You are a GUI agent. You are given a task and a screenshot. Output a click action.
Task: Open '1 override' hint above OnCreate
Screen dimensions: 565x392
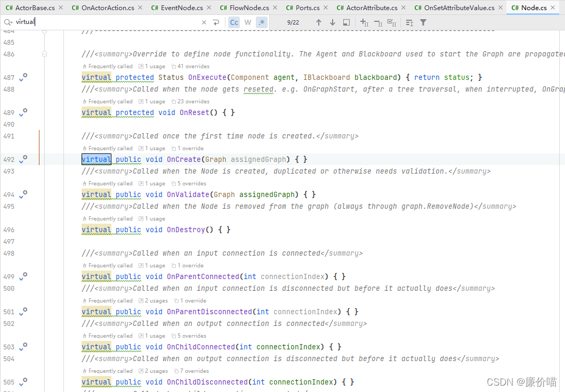[188, 148]
